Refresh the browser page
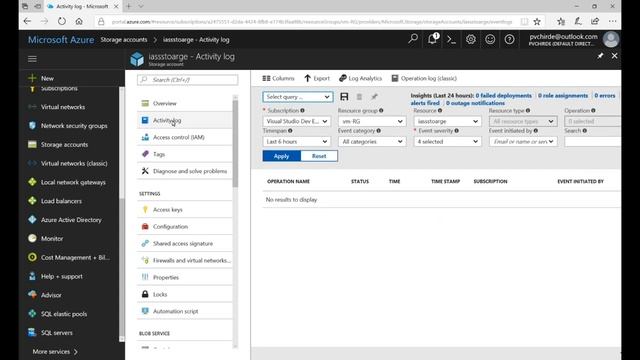640x360 pixels. coord(62,21)
